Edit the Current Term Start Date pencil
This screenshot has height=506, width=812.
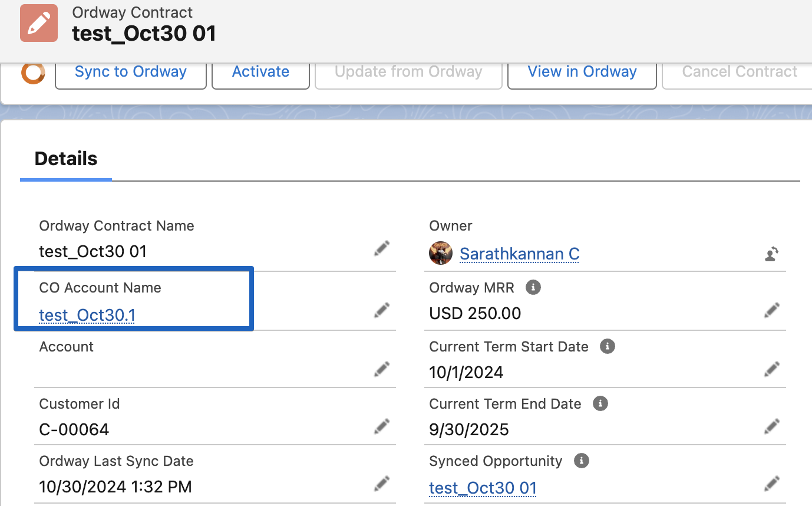[772, 369]
